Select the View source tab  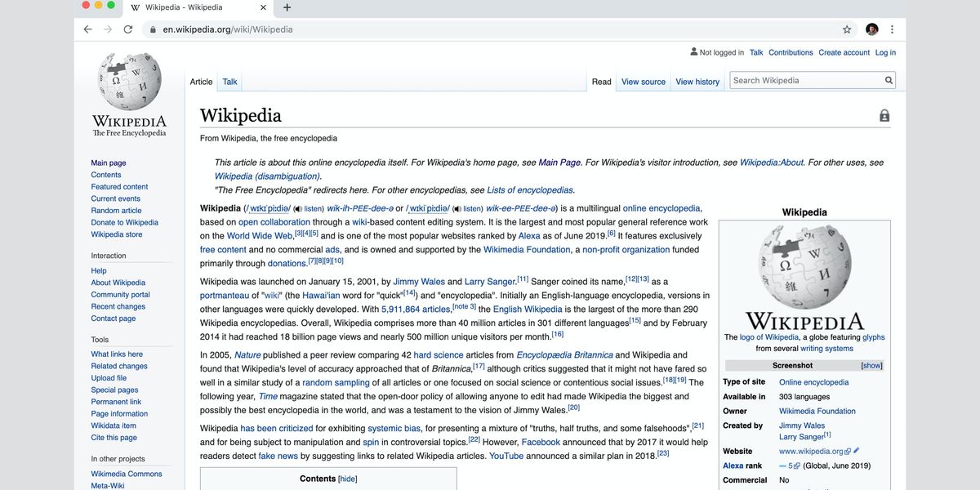tap(642, 82)
